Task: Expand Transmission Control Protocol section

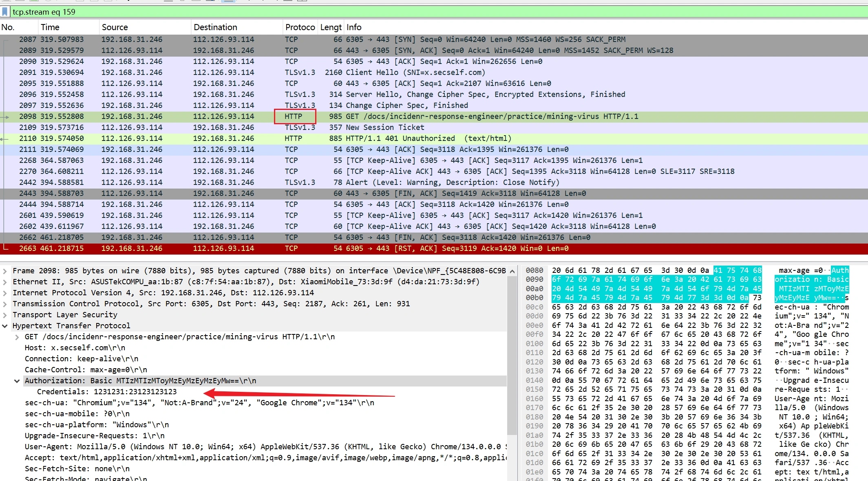Action: coord(5,304)
